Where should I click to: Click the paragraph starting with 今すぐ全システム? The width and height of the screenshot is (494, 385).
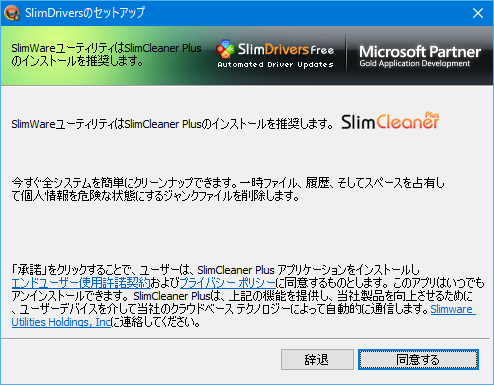click(x=228, y=189)
